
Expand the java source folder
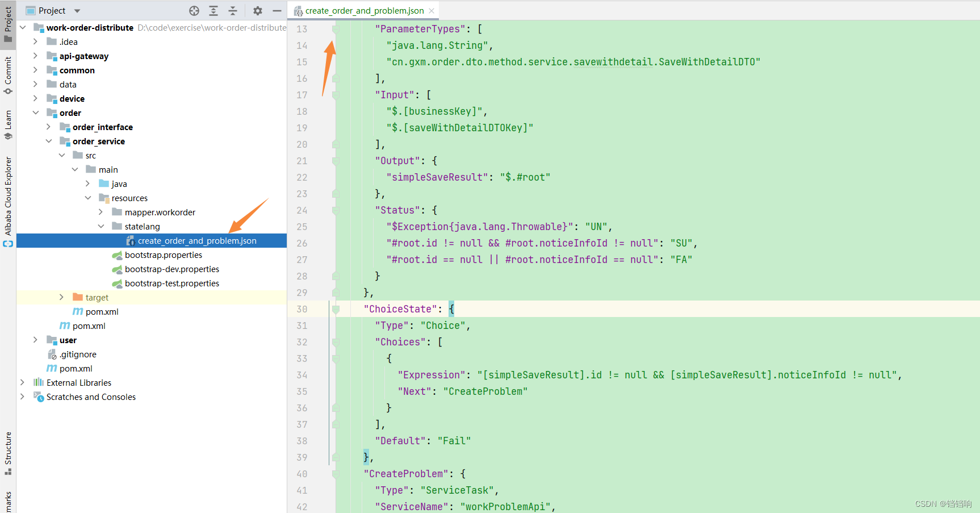pyautogui.click(x=87, y=183)
